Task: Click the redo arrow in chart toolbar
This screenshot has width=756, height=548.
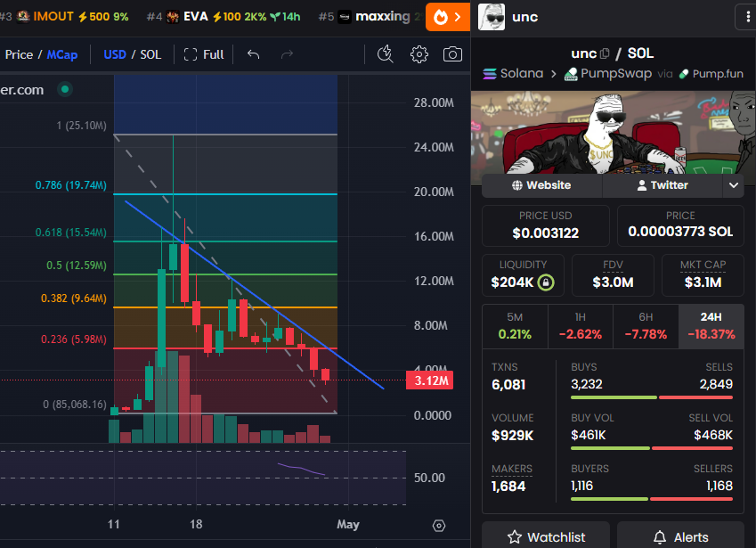Action: pyautogui.click(x=287, y=54)
